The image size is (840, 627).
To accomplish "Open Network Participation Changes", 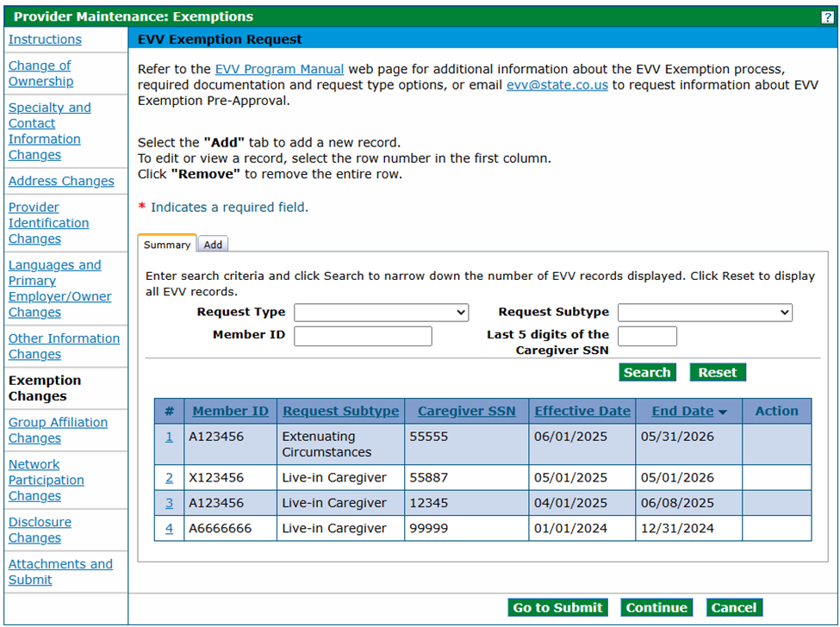I will (46, 481).
